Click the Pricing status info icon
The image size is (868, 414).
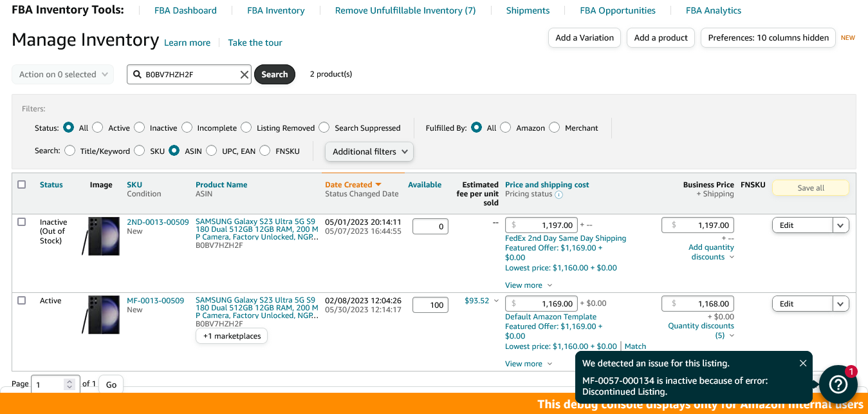[x=559, y=194]
